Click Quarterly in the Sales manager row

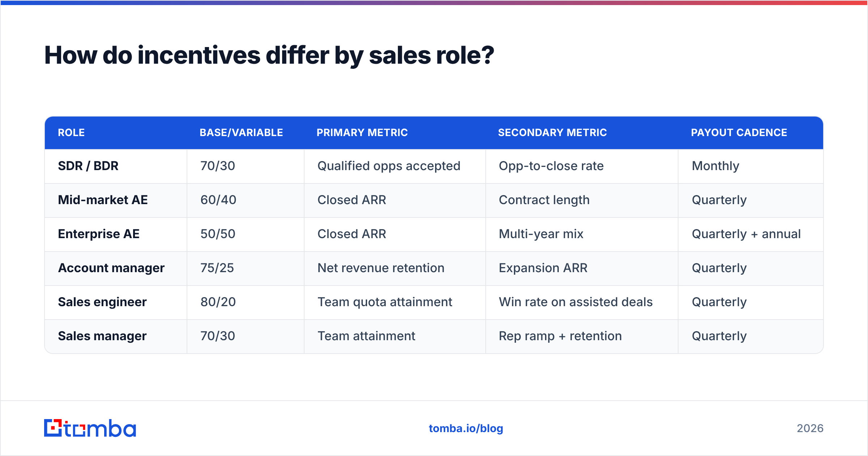coord(719,336)
